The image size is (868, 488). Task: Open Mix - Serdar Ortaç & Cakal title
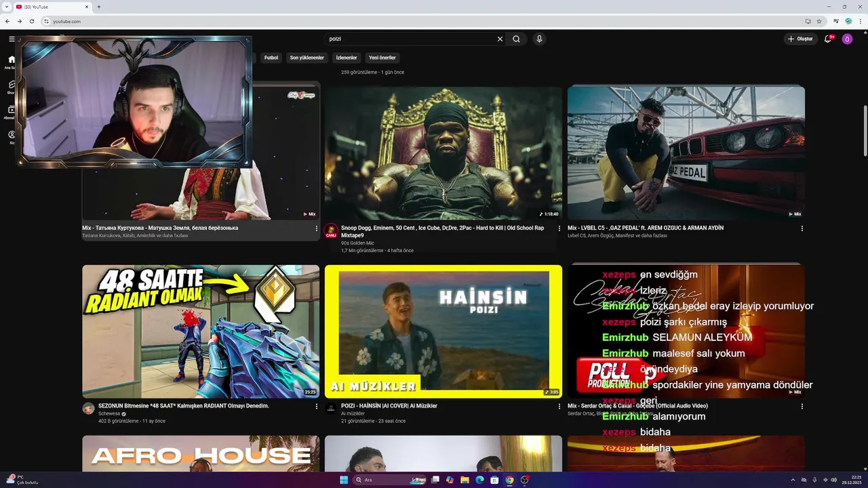[x=637, y=406]
